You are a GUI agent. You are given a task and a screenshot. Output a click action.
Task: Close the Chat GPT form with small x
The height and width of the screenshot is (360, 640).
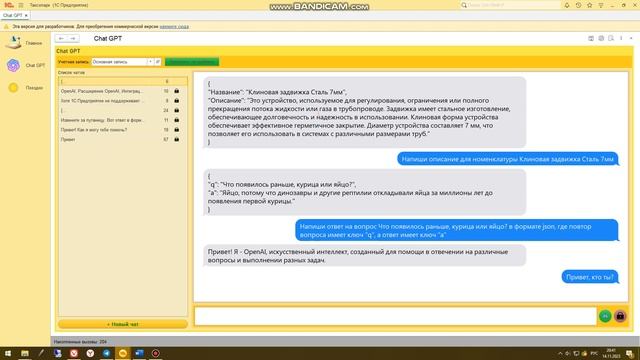631,38
